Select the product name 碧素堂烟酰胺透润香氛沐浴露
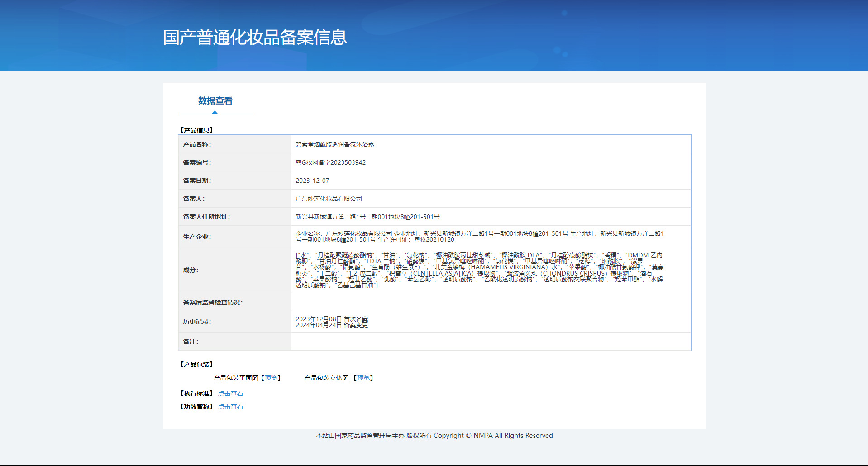The image size is (868, 466). 334,144
